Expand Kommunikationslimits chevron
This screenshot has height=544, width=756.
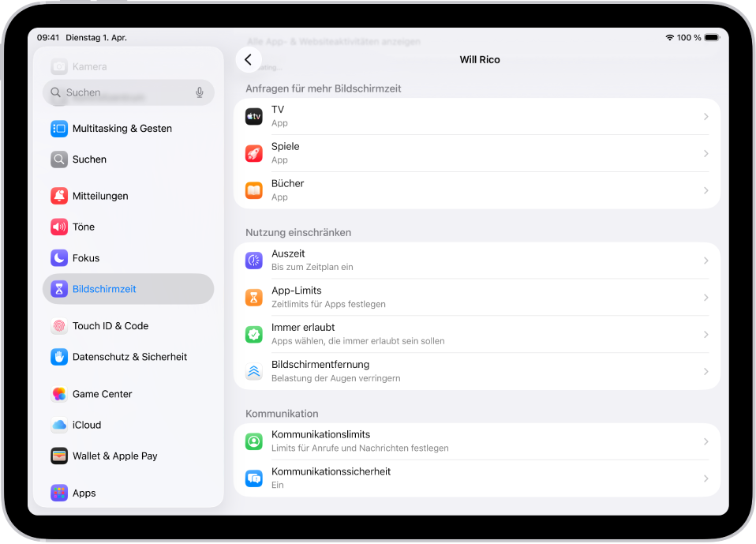coord(705,441)
